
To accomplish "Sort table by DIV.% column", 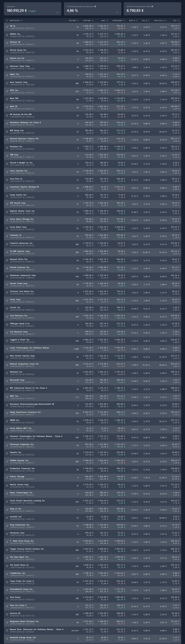I will (149, 20).
